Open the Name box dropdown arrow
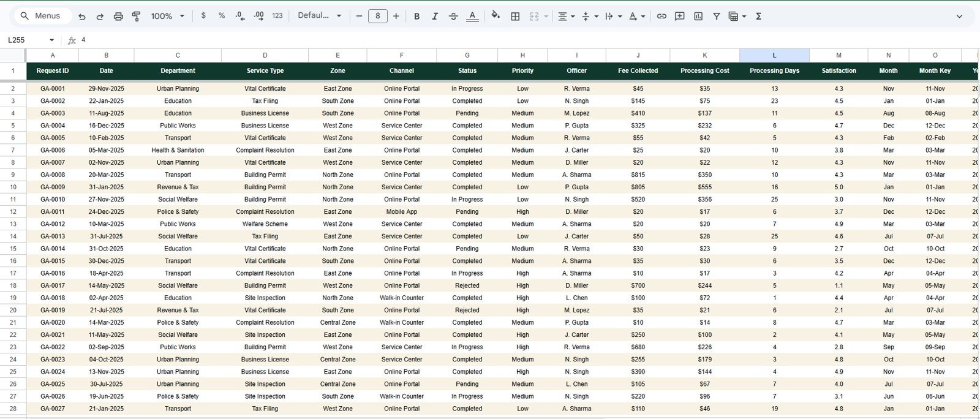Image resolution: width=980 pixels, height=419 pixels. pyautogui.click(x=51, y=40)
